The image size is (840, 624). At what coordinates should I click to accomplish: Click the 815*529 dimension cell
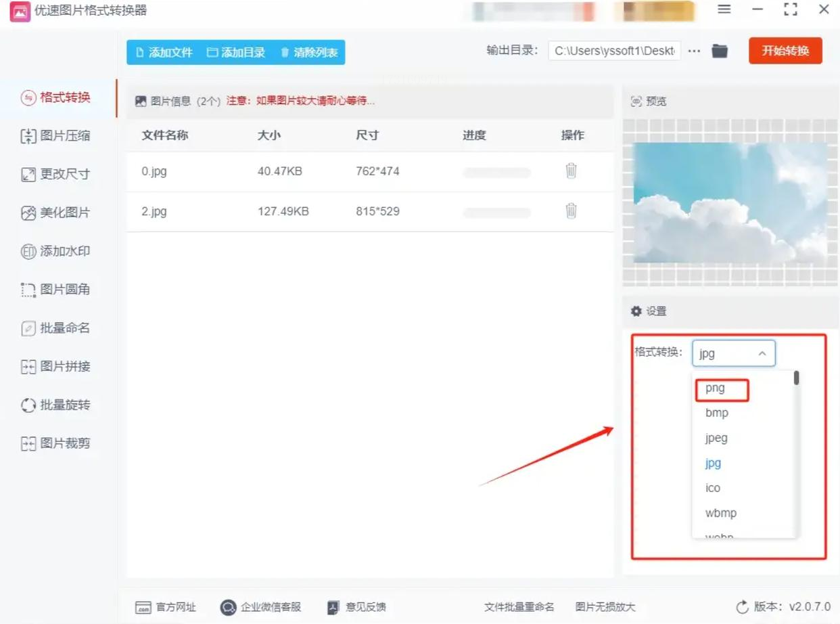(x=377, y=211)
